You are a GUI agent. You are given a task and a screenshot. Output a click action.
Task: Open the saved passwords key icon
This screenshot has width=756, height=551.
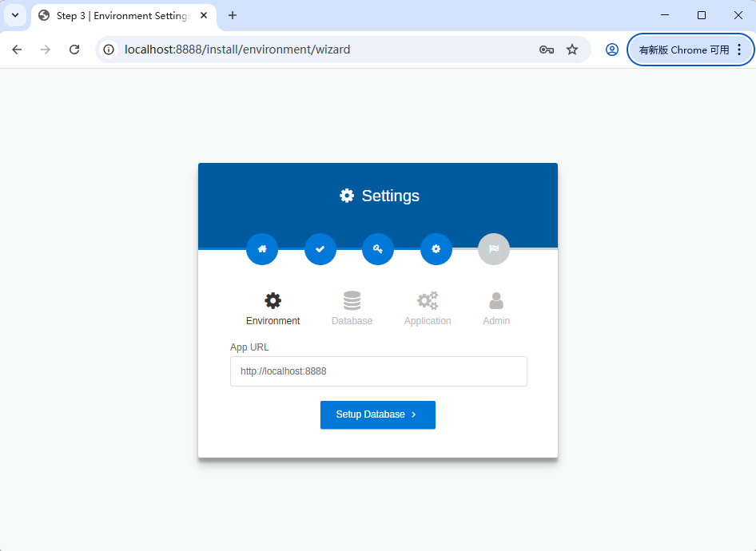[x=547, y=50]
